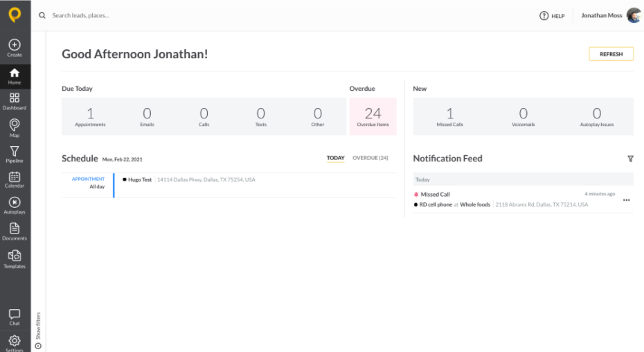Open the Hugo Test appointment
Screen dimensions: 644x352
click(x=140, y=179)
